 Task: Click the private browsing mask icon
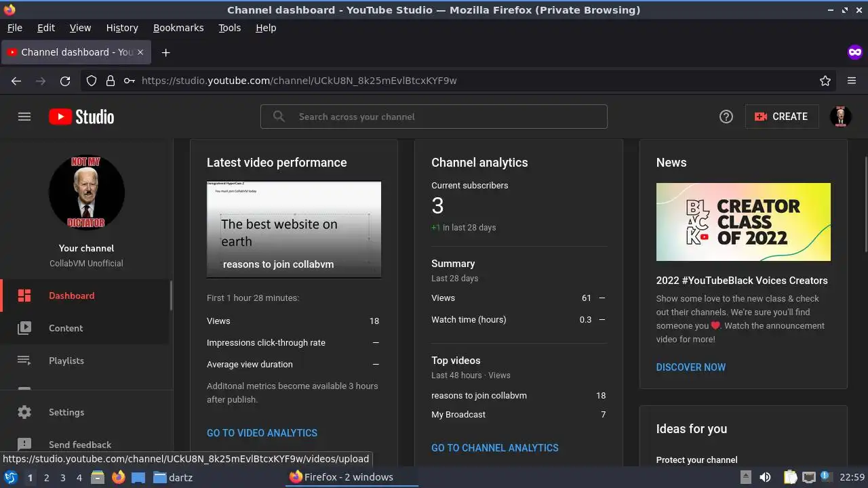854,52
